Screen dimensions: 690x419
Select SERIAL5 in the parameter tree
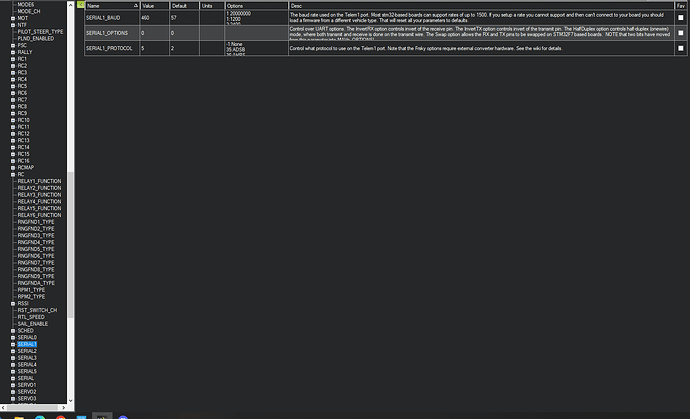(x=27, y=371)
